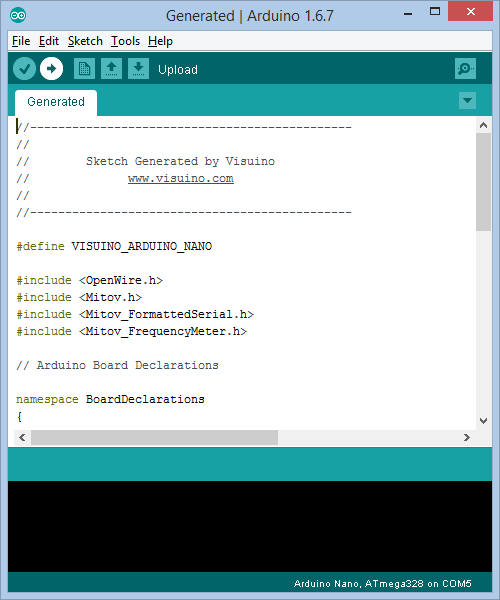Click the Upload arrow button
Image resolution: width=500 pixels, height=600 pixels.
[x=51, y=69]
